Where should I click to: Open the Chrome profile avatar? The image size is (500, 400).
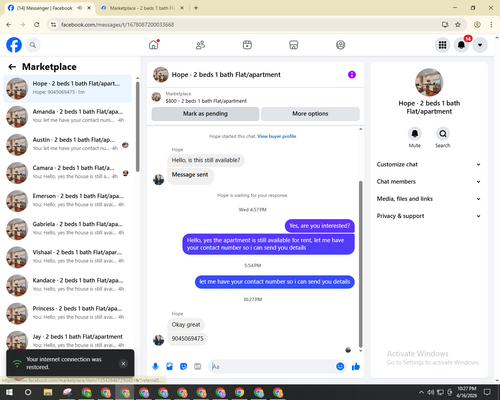(477, 24)
